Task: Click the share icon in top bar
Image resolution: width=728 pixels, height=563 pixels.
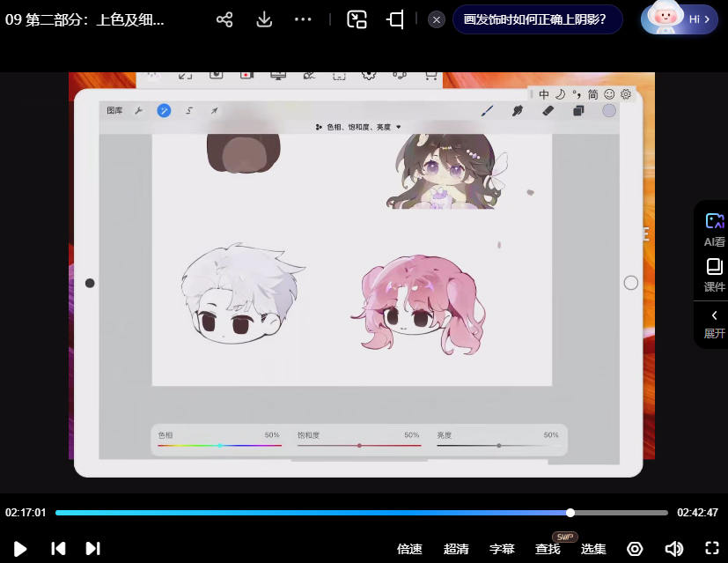Action: 224,19
